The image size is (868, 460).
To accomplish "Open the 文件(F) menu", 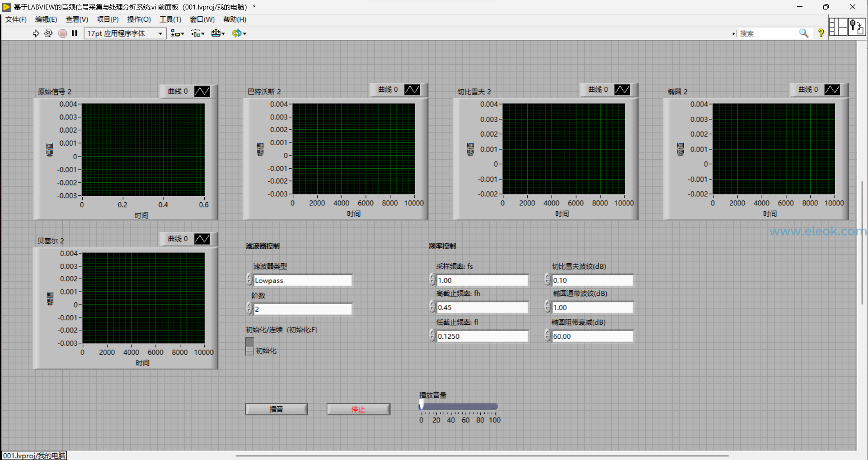I will [x=16, y=19].
